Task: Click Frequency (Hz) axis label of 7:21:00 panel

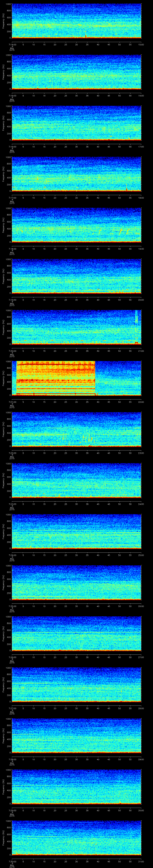Action: pyautogui.click(x=3, y=378)
